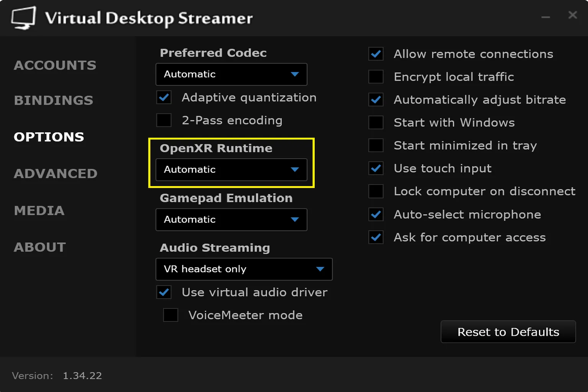Toggle Automatically adjust bitrate checkbox
588x392 pixels.
coord(376,100)
